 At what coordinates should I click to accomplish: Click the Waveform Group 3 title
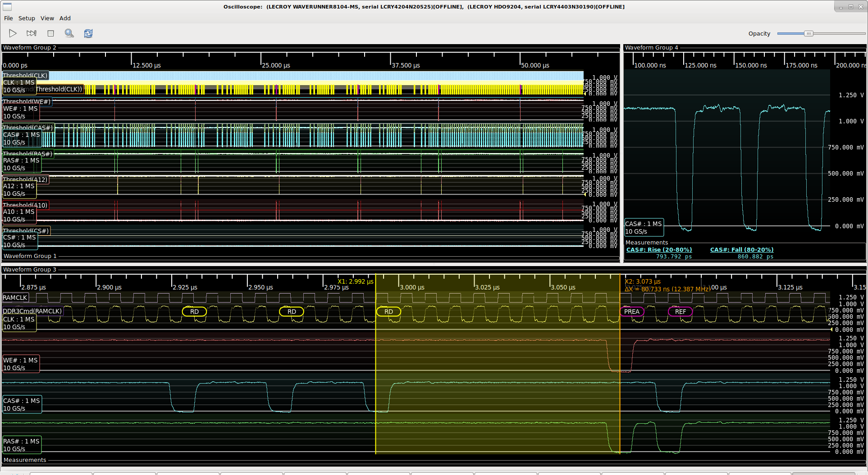[x=30, y=270]
